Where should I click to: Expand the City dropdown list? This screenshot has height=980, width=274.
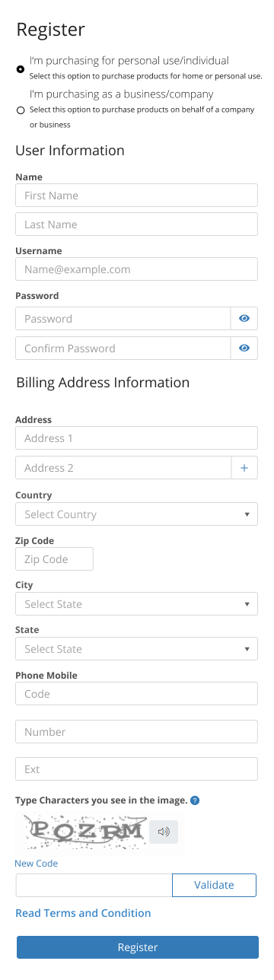coord(137,604)
